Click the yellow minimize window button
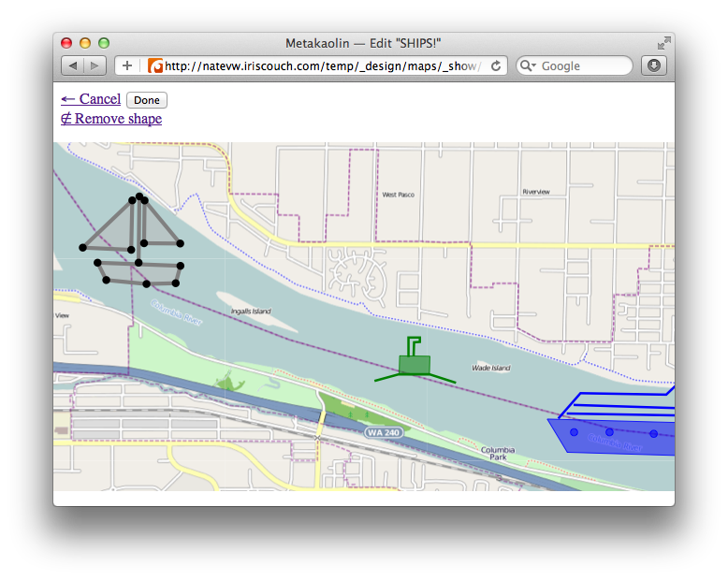728x580 pixels. [85, 43]
